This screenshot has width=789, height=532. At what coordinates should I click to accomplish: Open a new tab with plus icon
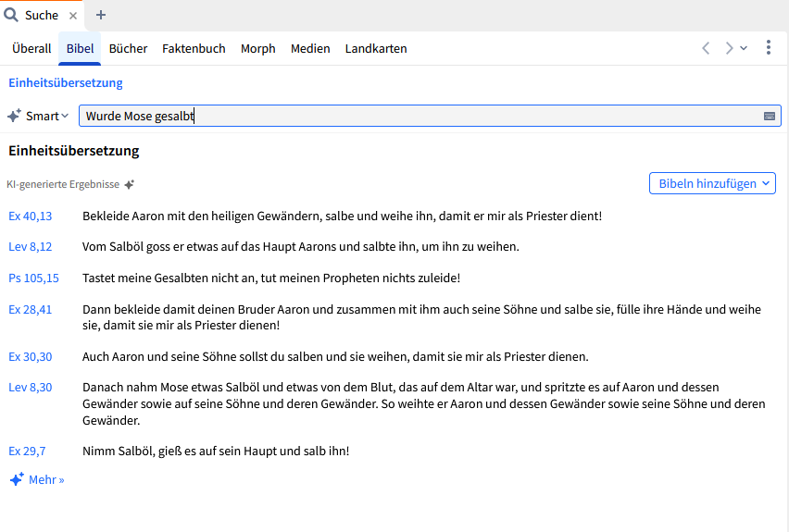pyautogui.click(x=101, y=15)
